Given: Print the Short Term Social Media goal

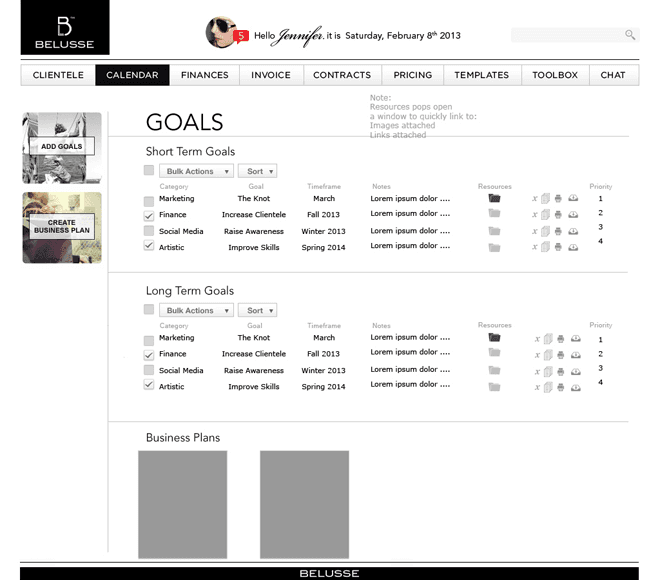Looking at the screenshot, I should tap(558, 231).
